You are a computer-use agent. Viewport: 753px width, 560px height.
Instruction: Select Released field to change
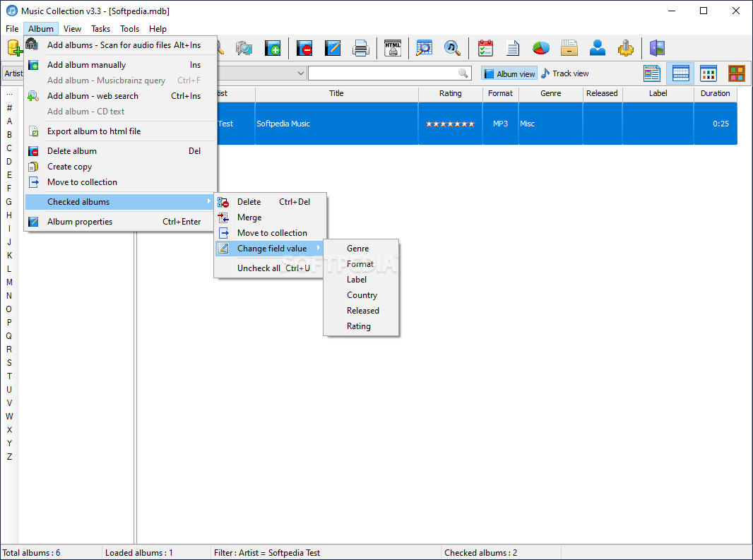tap(361, 311)
